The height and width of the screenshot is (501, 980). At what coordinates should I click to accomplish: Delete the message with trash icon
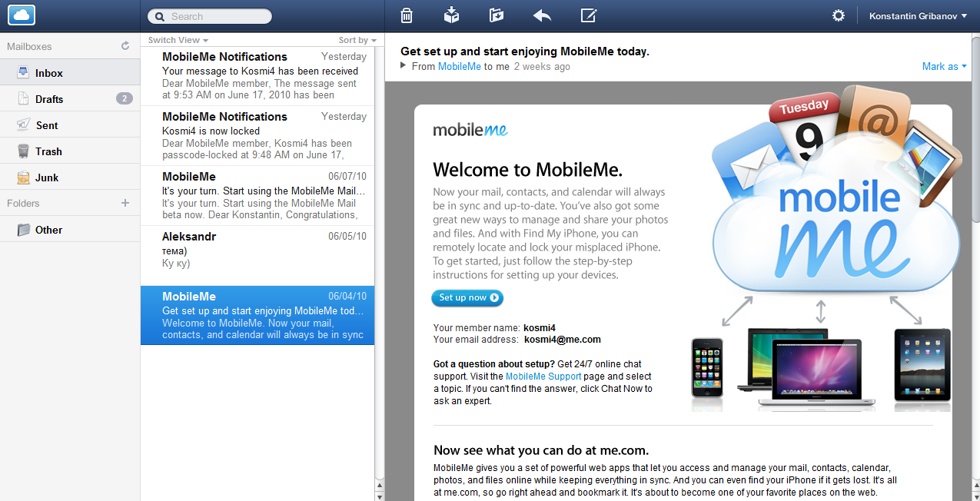pos(407,15)
